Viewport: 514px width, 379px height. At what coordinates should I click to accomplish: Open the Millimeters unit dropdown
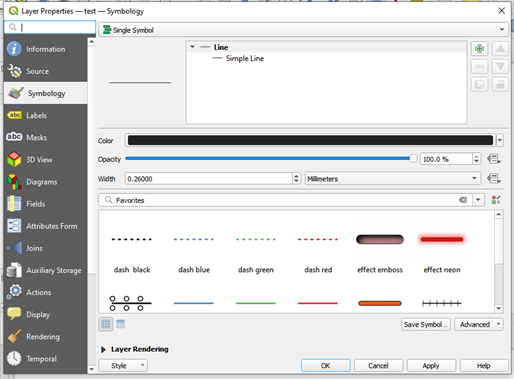pos(393,179)
